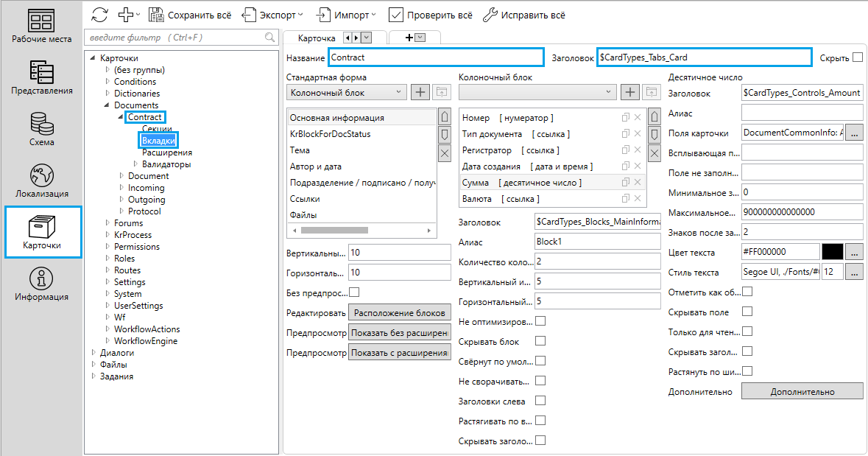Open the Схема database section

[41, 130]
